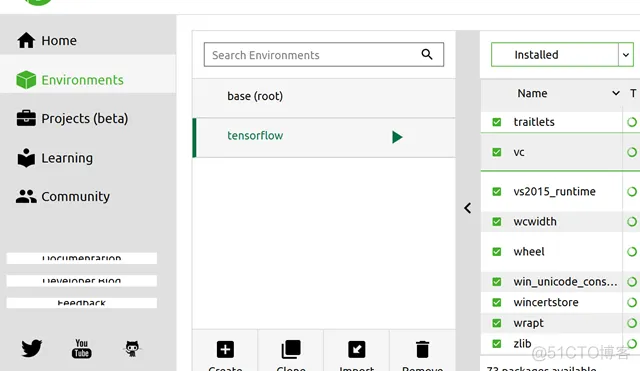Click the Projects briefcase icon
The image size is (640, 371).
coord(26,118)
